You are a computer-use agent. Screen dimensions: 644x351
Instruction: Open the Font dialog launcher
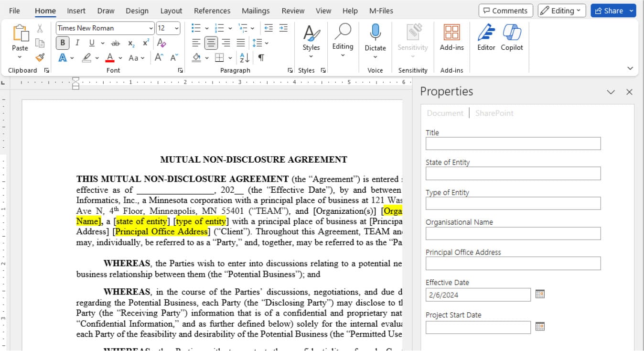point(180,70)
